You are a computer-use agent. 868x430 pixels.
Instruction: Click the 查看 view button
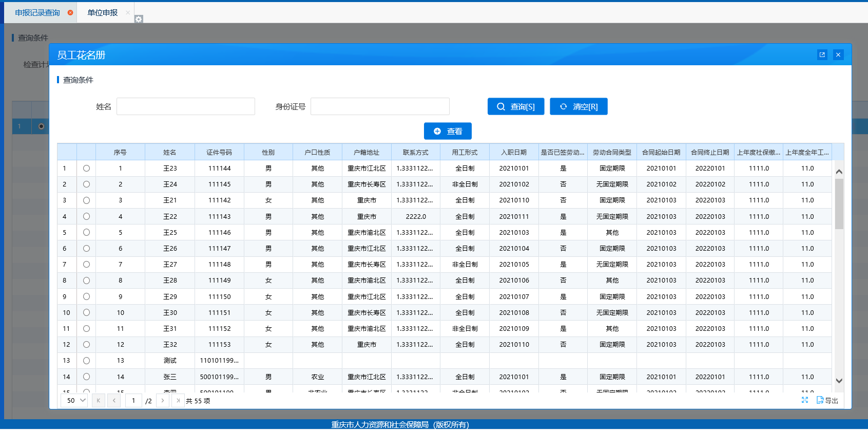click(x=448, y=131)
